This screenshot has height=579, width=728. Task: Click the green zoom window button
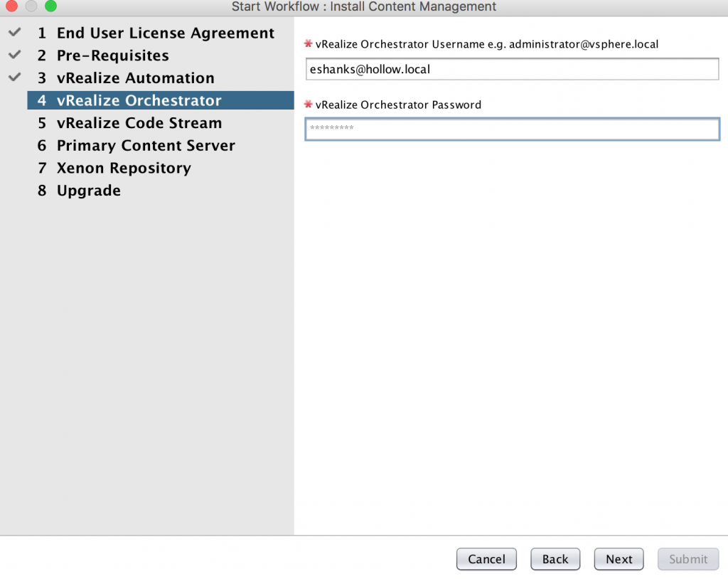click(50, 6)
